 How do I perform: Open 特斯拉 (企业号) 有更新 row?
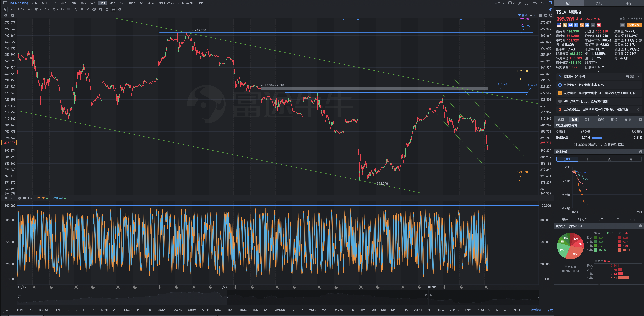pos(599,77)
